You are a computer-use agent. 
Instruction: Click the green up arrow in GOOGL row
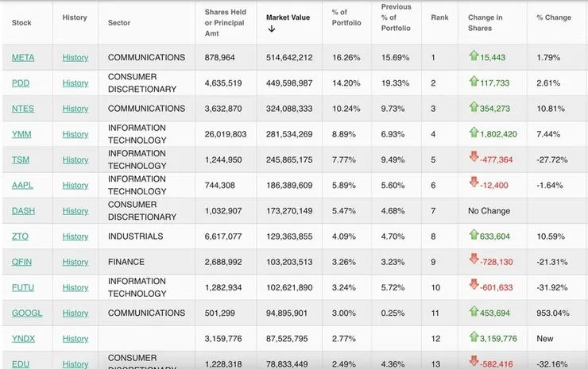tap(474, 312)
